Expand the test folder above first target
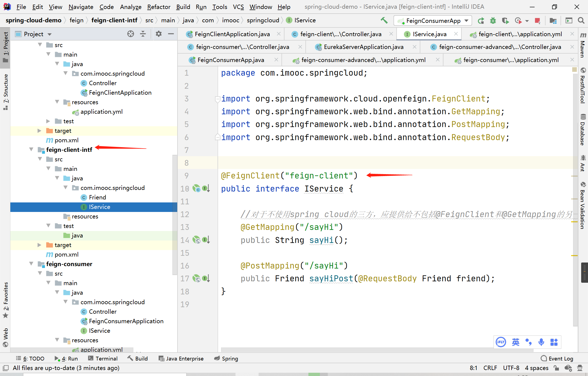This screenshot has height=376, width=588. tap(48, 121)
